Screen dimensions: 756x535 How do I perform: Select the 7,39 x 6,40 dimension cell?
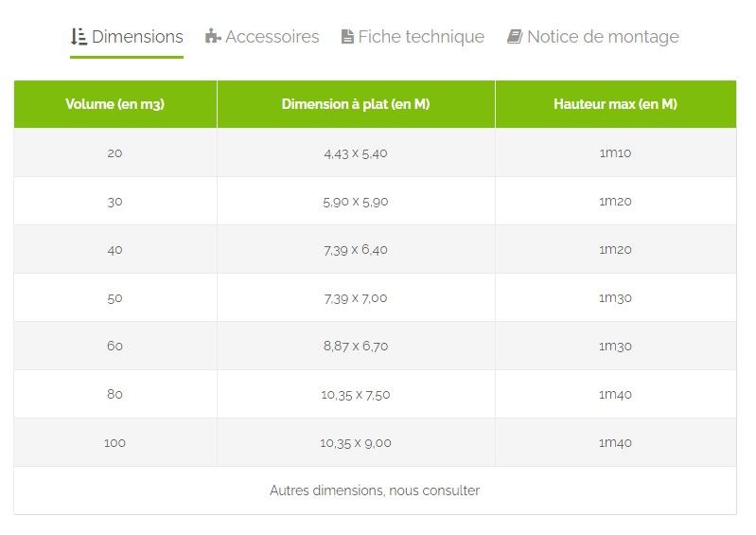tap(356, 249)
